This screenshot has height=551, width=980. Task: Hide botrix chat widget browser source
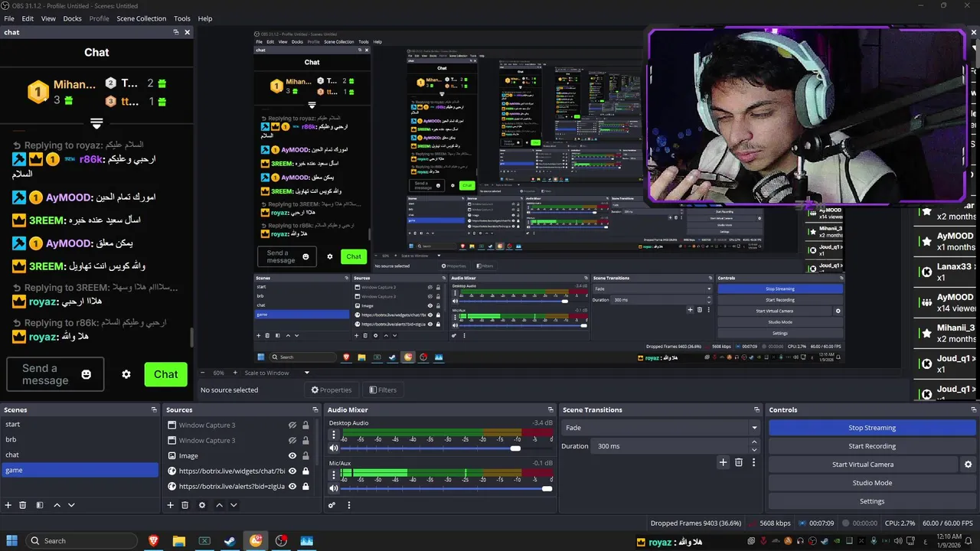[x=292, y=471]
